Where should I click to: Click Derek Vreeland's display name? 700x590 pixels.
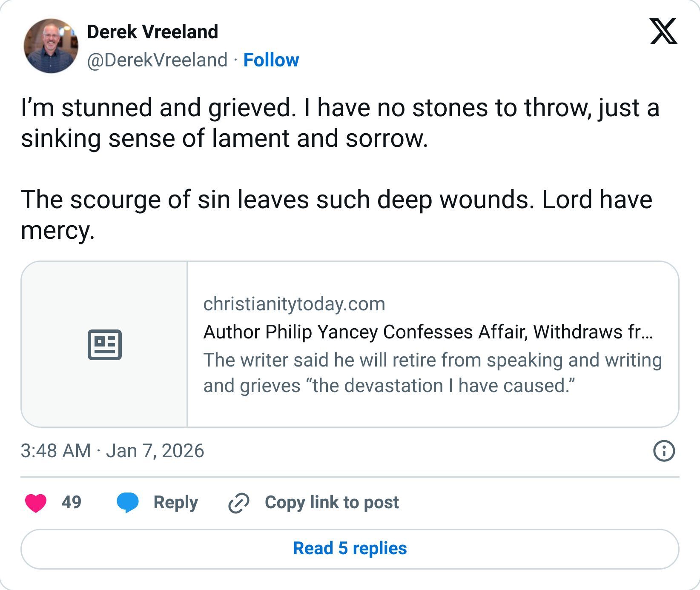tap(152, 31)
